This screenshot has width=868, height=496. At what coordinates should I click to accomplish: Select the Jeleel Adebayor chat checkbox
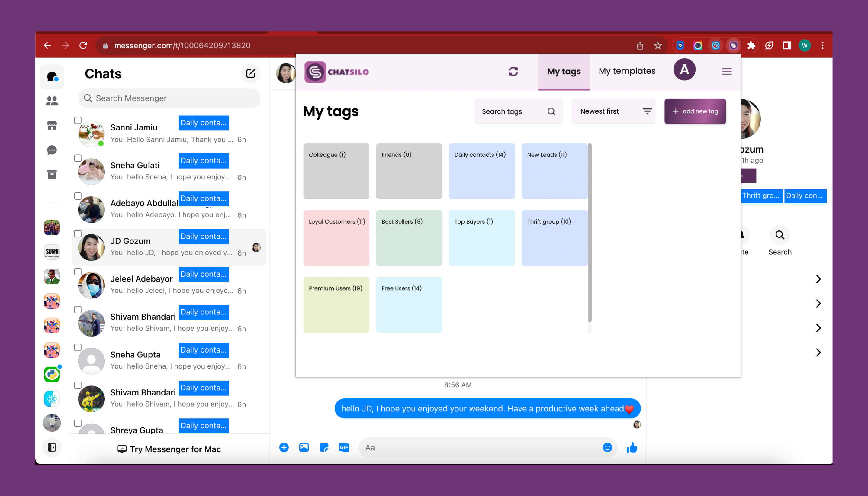[78, 272]
